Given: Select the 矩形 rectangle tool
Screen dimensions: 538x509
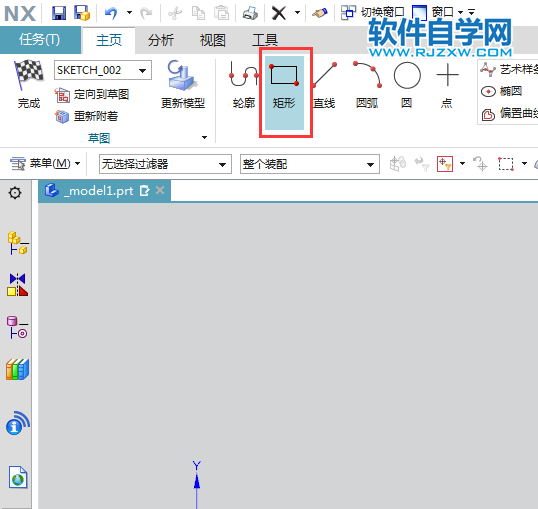Looking at the screenshot, I should click(x=284, y=93).
